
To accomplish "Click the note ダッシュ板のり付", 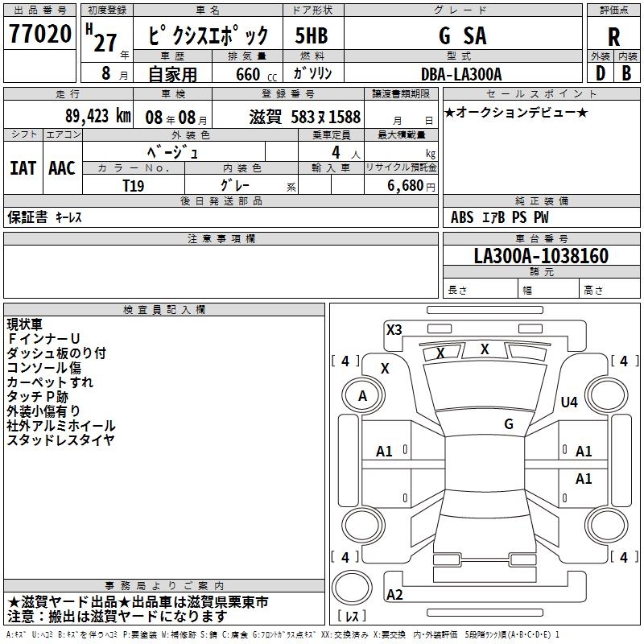I will (x=56, y=353).
